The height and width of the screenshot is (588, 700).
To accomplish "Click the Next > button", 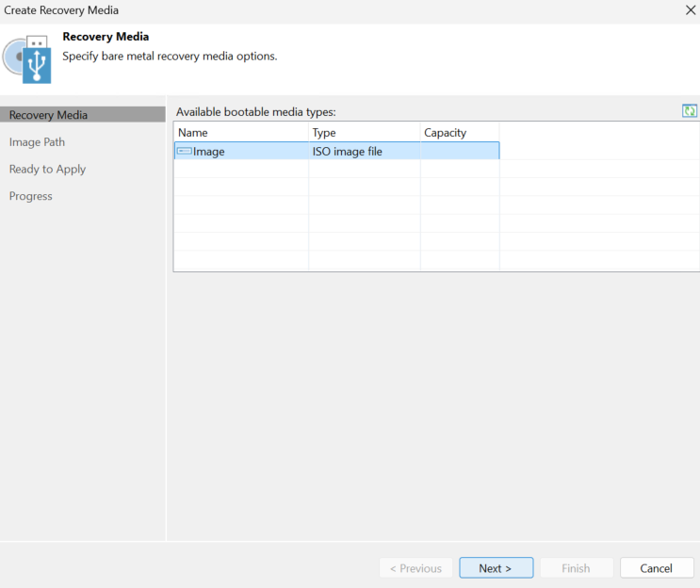I will (496, 568).
